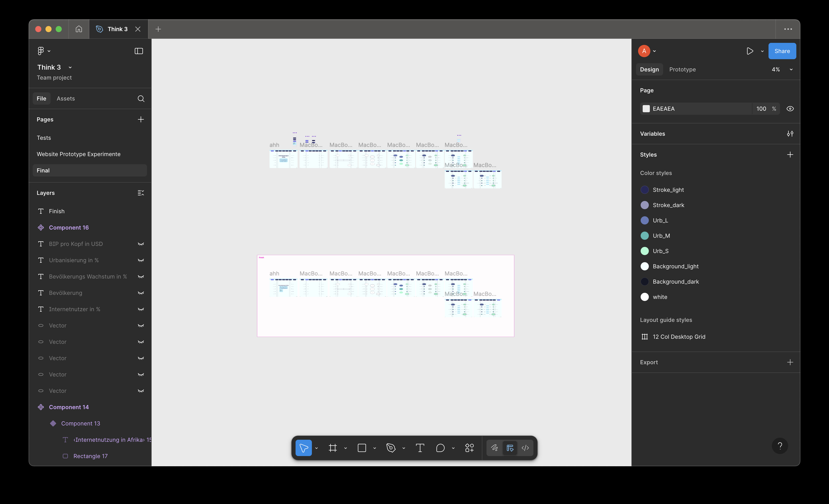This screenshot has width=829, height=504.
Task: Click the Urb_M color style swatch
Action: (644, 236)
